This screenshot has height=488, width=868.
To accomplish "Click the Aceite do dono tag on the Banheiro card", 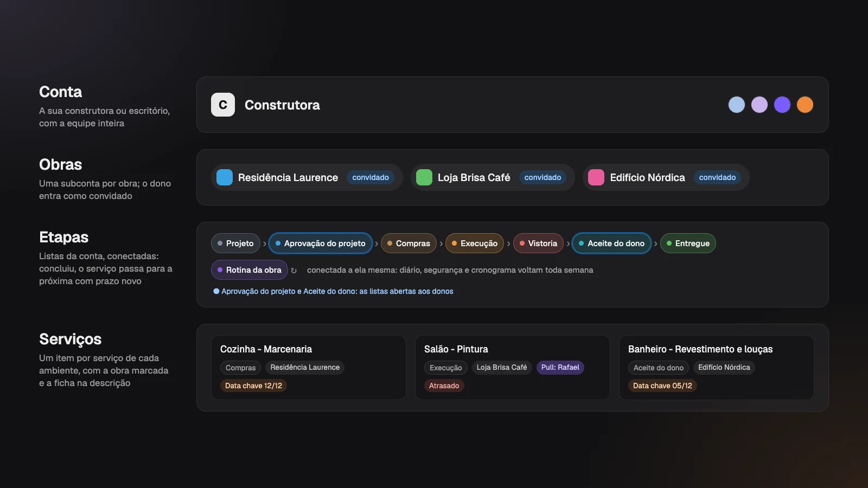I will tap(659, 368).
